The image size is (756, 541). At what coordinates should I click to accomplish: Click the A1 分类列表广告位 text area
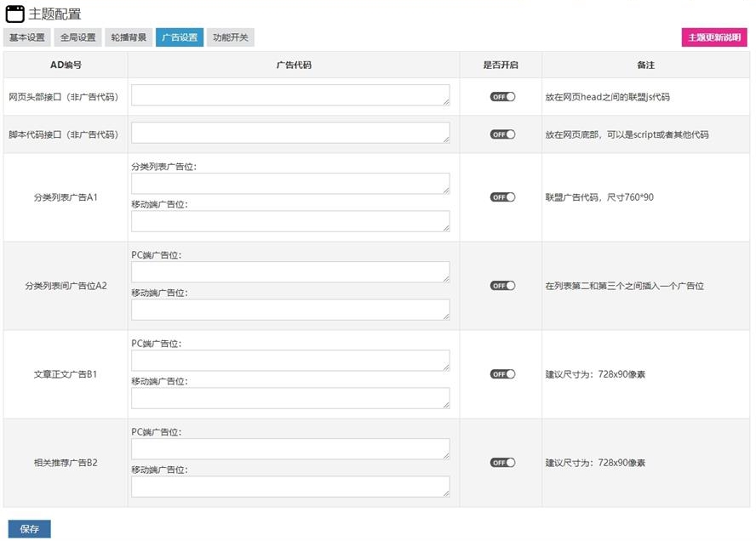tap(290, 184)
